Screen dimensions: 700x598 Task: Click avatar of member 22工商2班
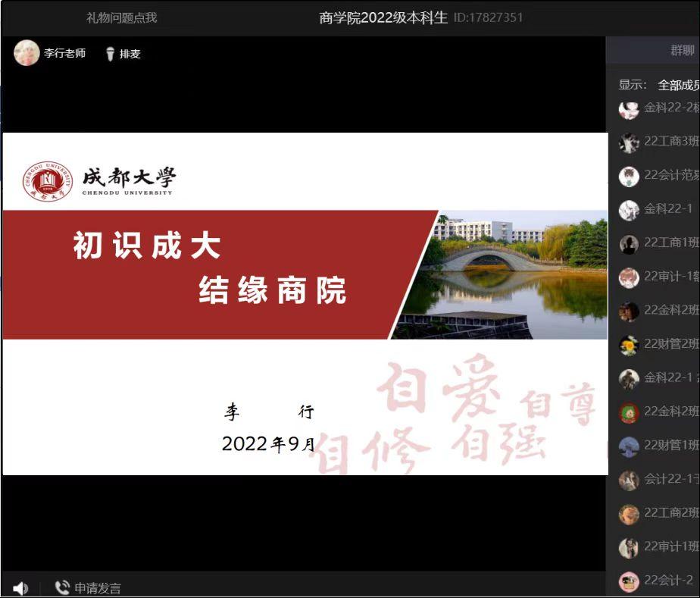click(629, 515)
